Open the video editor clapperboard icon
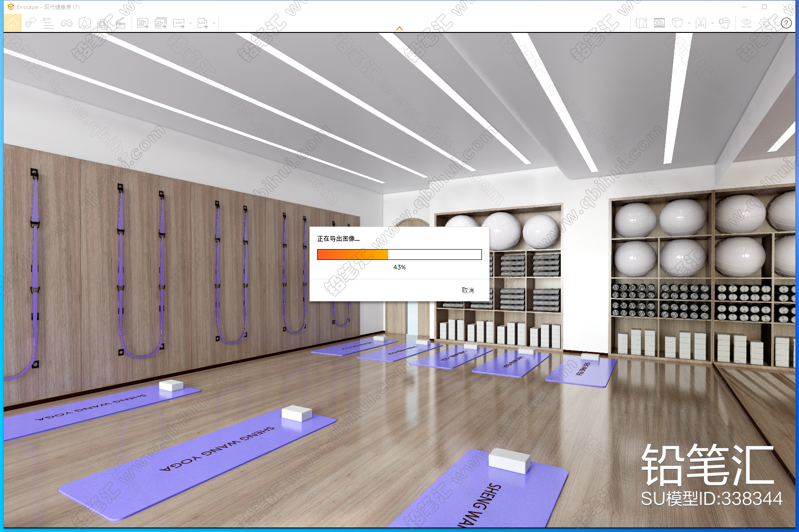 tap(121, 23)
